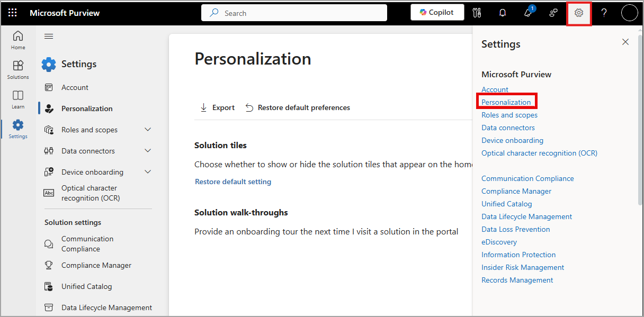Select Device onboarding in sidebar
The image size is (644, 317).
[x=92, y=172]
